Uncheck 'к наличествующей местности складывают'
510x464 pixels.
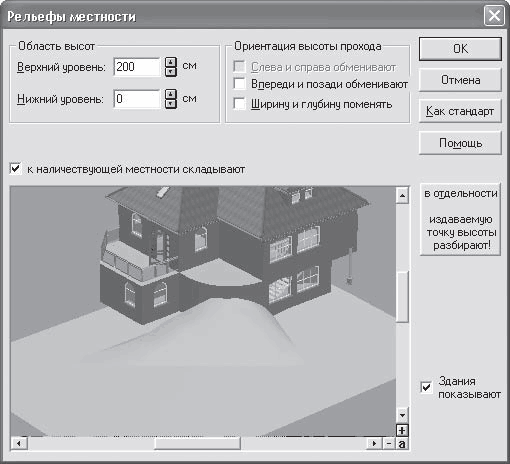[x=16, y=169]
